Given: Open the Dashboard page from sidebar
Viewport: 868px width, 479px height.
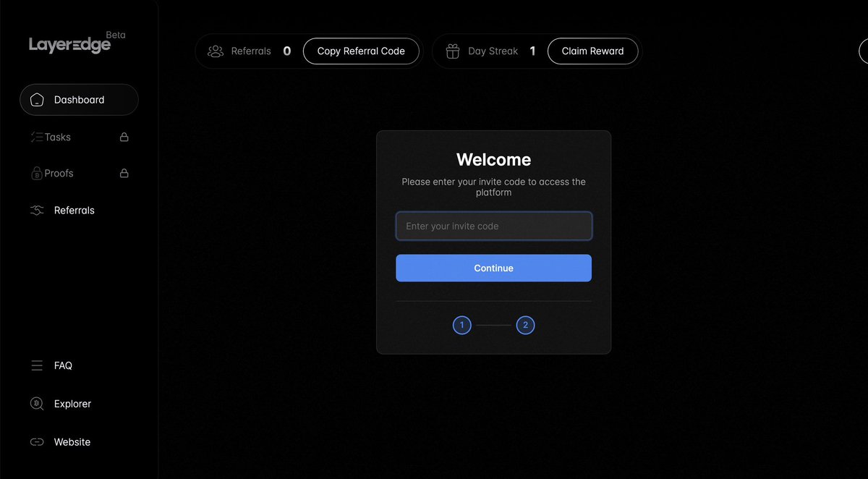Looking at the screenshot, I should 79,99.
